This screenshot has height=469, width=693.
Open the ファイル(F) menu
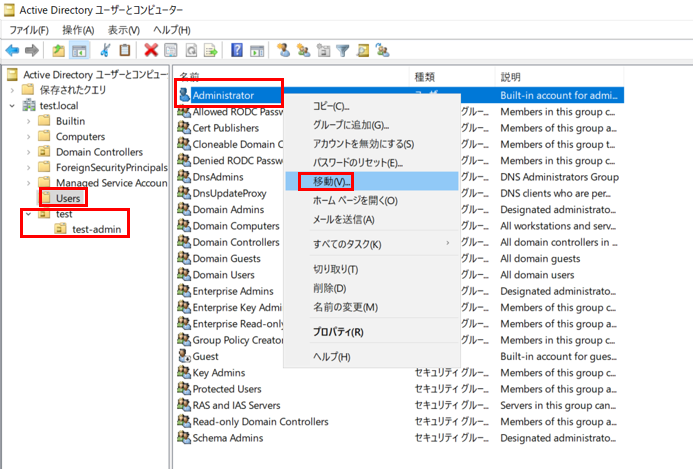(29, 30)
